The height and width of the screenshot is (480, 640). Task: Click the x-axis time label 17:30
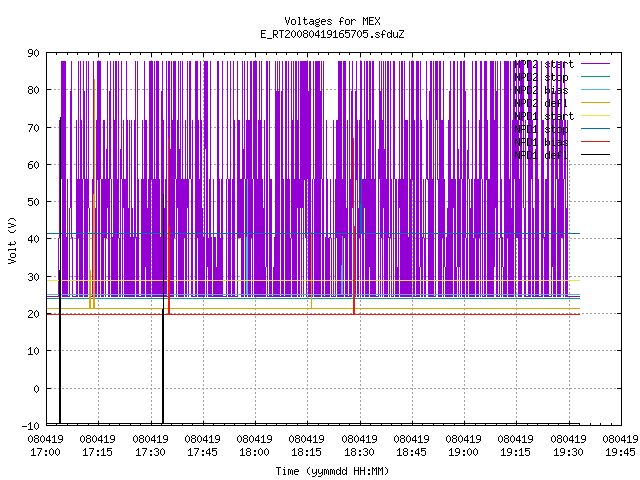(x=150, y=452)
